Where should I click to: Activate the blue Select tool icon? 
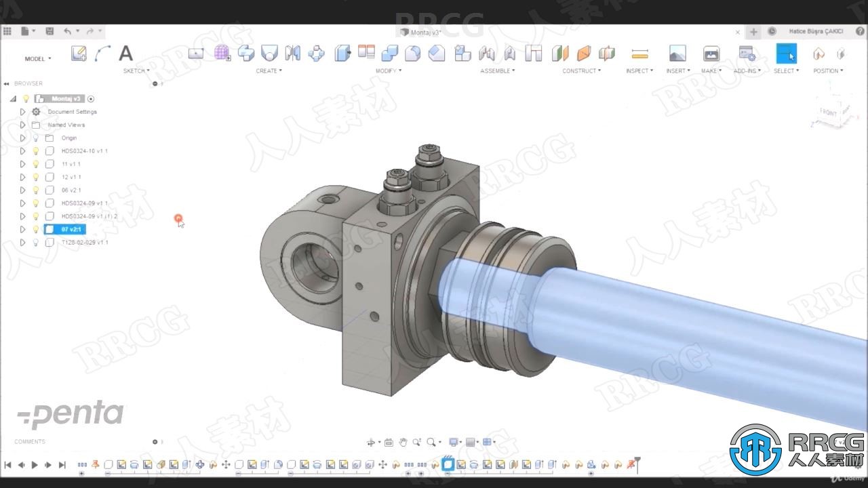(787, 54)
